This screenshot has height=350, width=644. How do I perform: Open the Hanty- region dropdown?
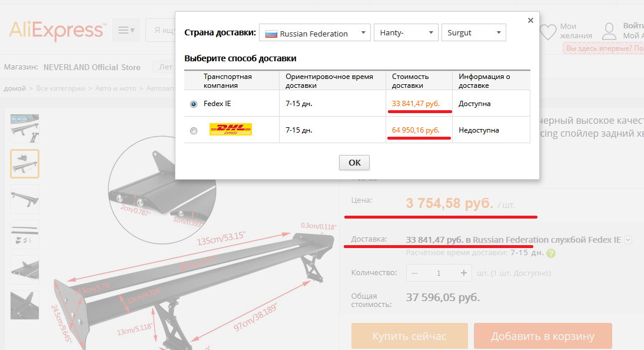pos(406,33)
